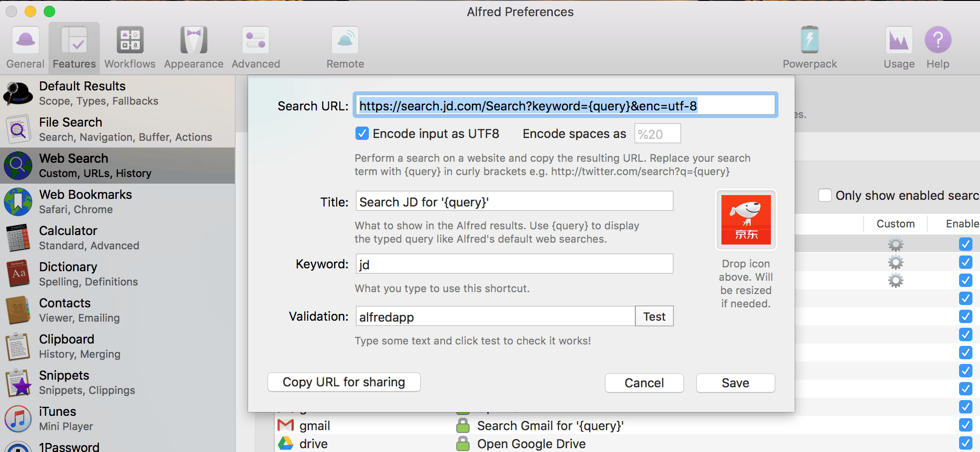
Task: Select the Calculator feature
Action: (117, 238)
